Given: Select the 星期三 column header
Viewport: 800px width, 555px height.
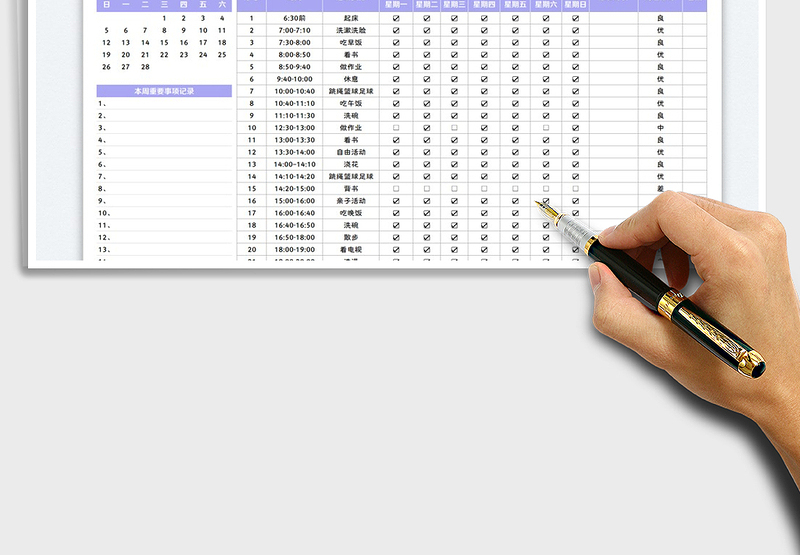Looking at the screenshot, I should pos(456,5).
